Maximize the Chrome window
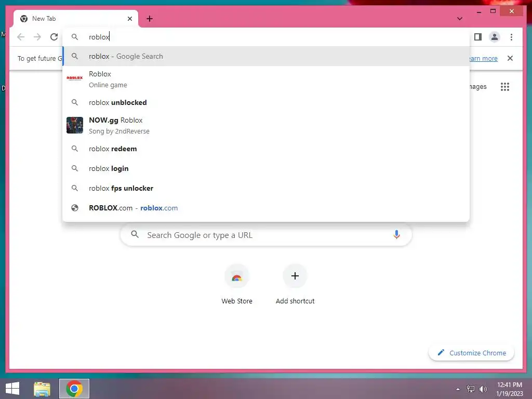This screenshot has height=399, width=532. 493,11
